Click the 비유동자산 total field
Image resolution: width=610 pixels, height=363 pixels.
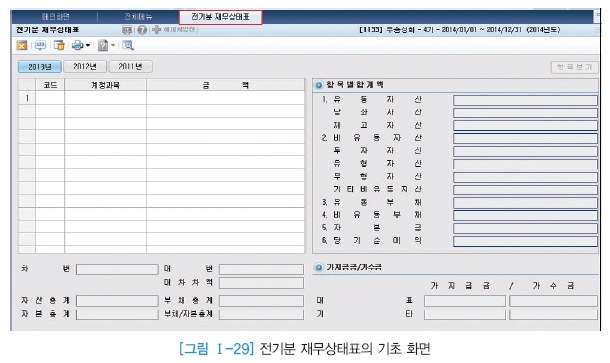(x=525, y=139)
